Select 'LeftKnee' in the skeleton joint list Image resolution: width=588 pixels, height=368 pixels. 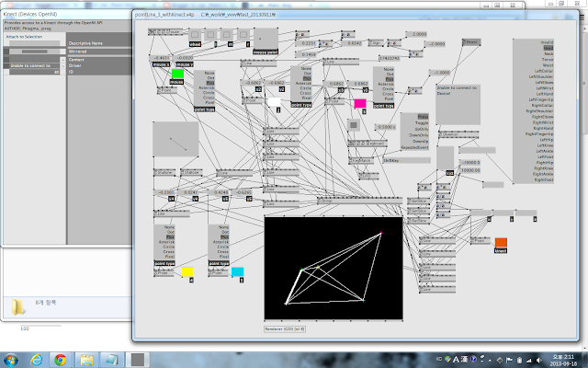click(x=545, y=145)
